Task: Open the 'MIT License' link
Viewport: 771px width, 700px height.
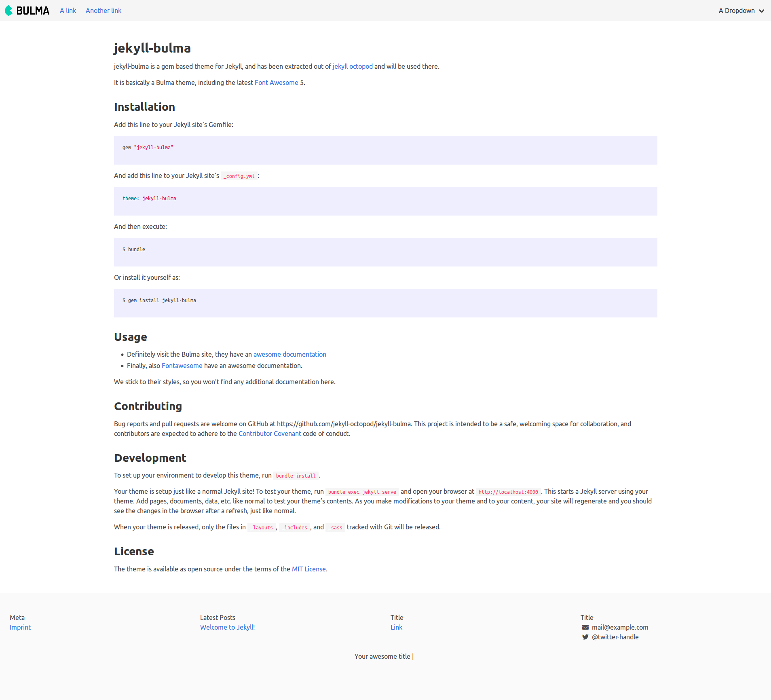Action: [309, 569]
